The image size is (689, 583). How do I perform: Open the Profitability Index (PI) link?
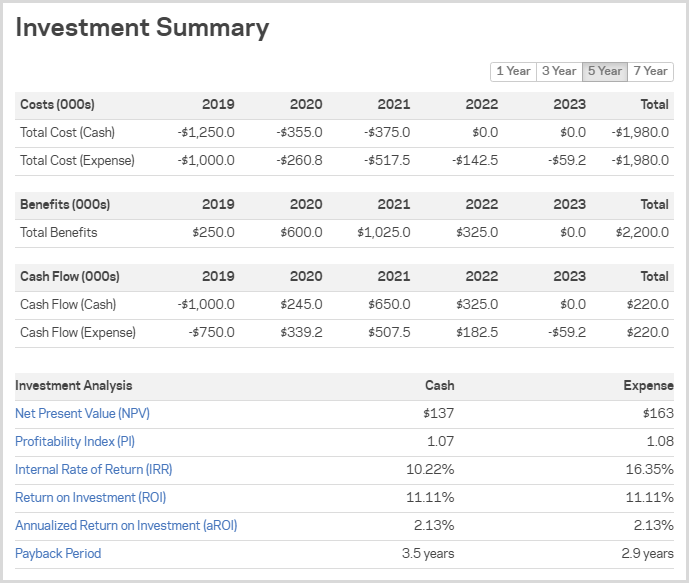coord(74,441)
